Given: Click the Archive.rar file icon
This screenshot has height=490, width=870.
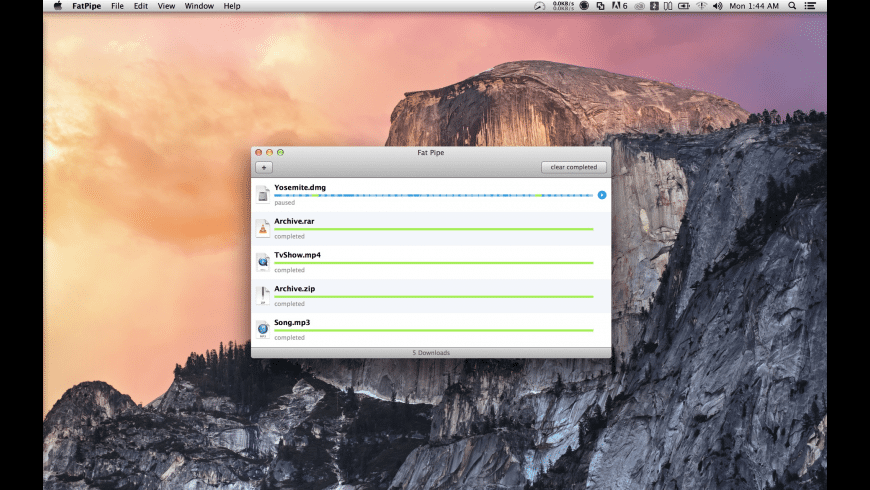Looking at the screenshot, I should pyautogui.click(x=262, y=228).
